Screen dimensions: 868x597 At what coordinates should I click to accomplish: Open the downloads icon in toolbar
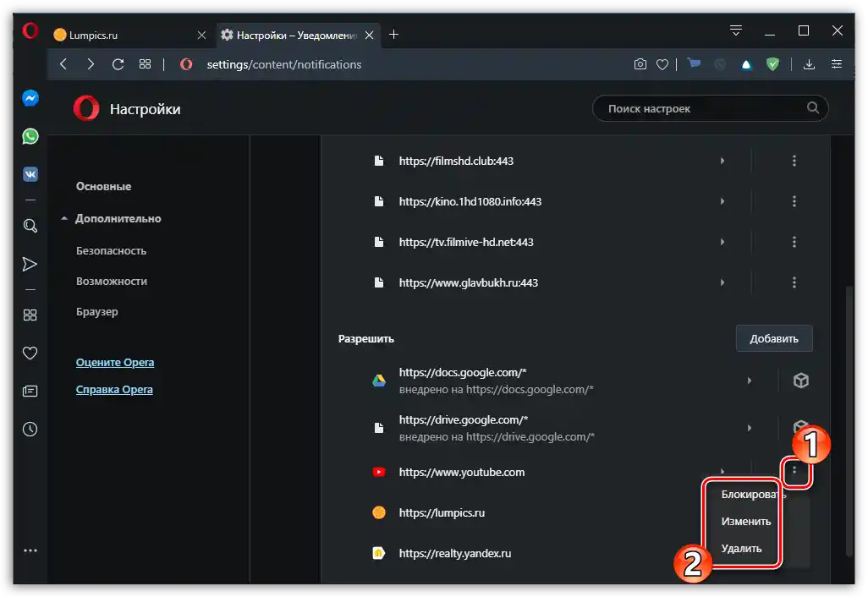pyautogui.click(x=809, y=64)
